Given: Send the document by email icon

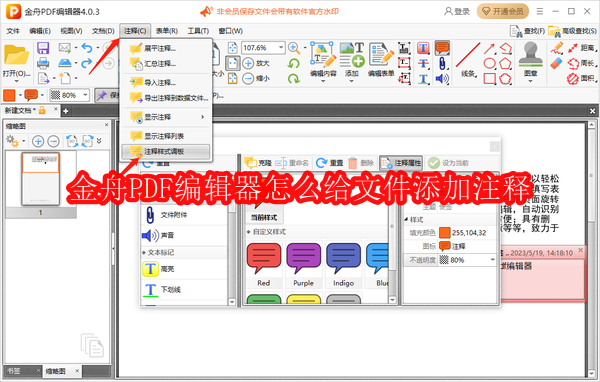Looking at the screenshot, I should tap(65, 48).
